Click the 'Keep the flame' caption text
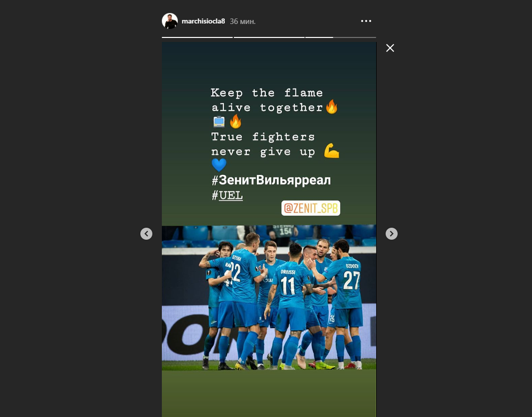 tap(267, 92)
